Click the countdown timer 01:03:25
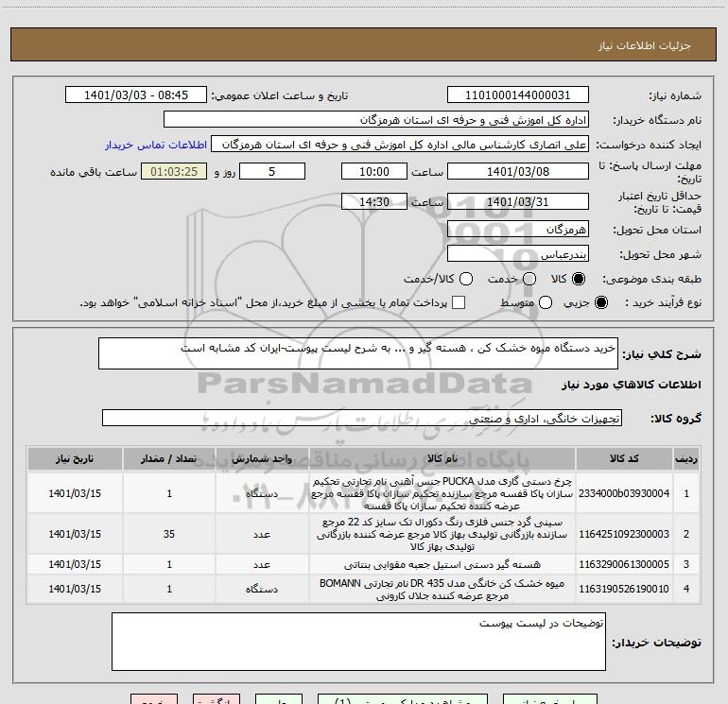 [x=174, y=172]
